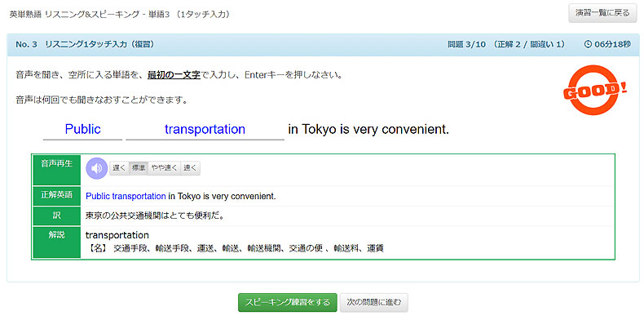Click the blue Public transportation answer text
Viewport: 644px width, 320px height.
click(126, 196)
